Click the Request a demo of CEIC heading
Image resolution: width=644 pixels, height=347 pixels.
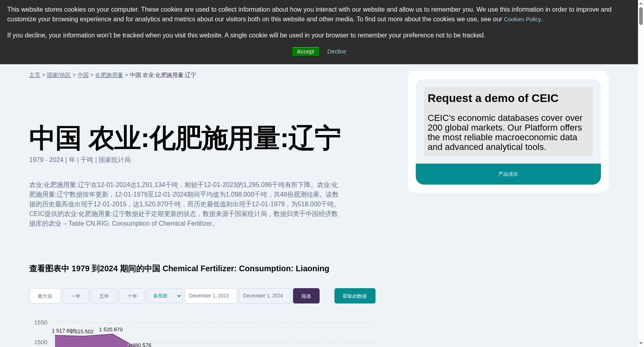(x=493, y=98)
